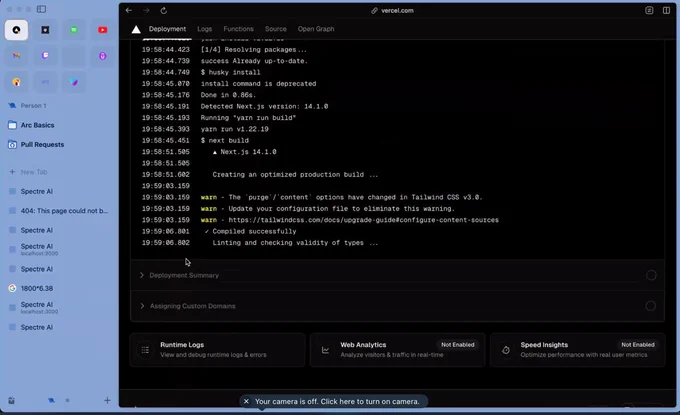Screen dimensions: 680x415
Task: Open the purple circle pinned favorite
Action: pos(103,56)
